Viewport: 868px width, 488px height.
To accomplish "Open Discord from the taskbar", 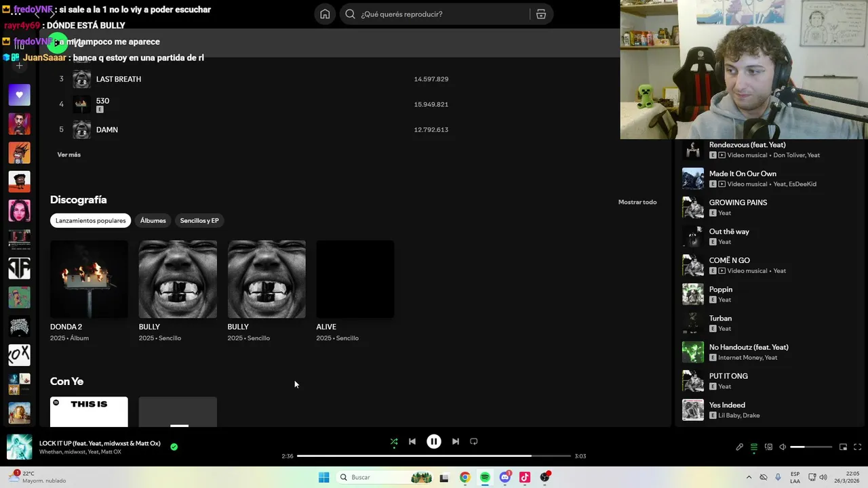I will pyautogui.click(x=505, y=477).
